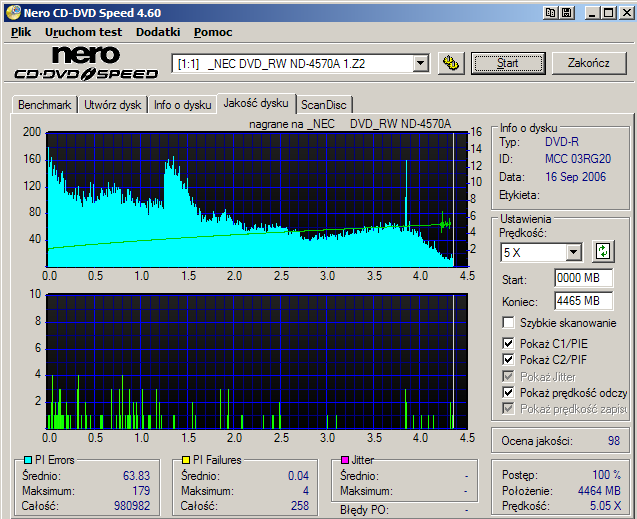
Task: Click the Postęp value 100 %
Action: [607, 475]
